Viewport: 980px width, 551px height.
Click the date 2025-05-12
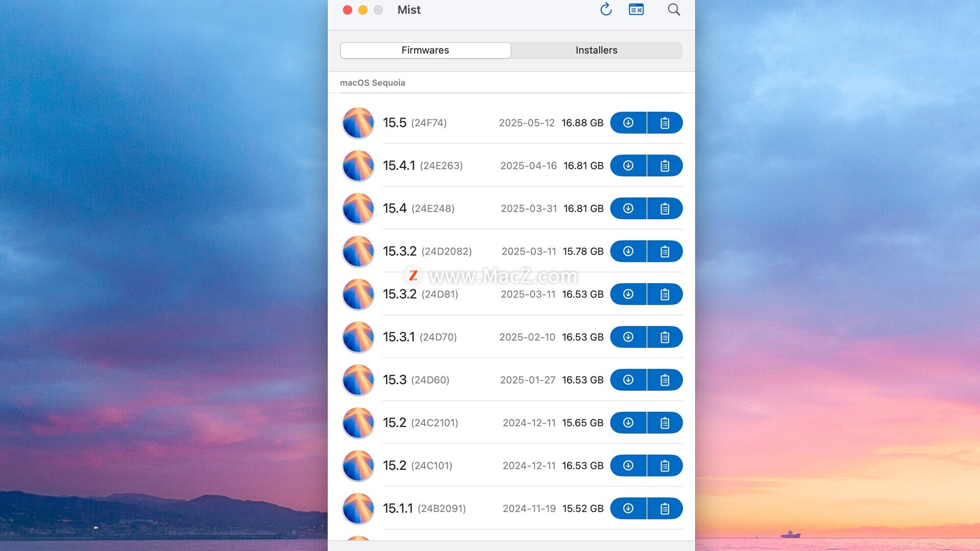[527, 122]
